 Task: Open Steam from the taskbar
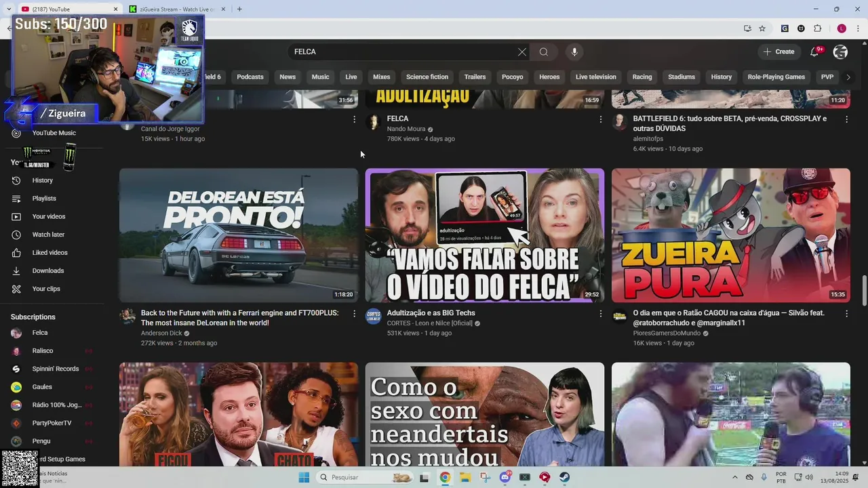(564, 477)
